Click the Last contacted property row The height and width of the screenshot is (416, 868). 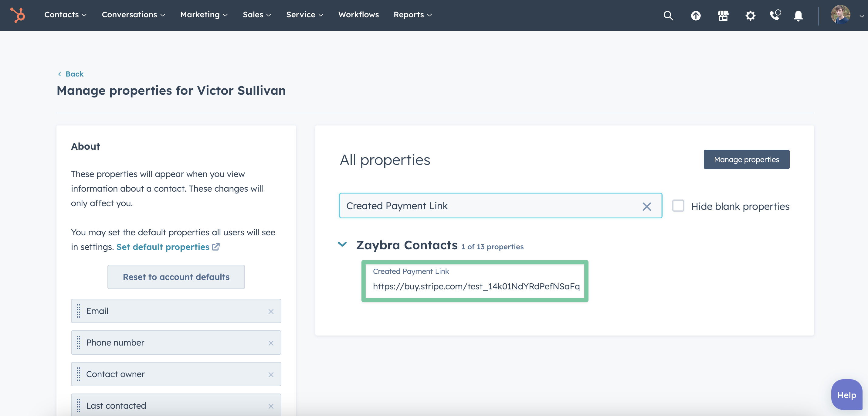pos(176,405)
